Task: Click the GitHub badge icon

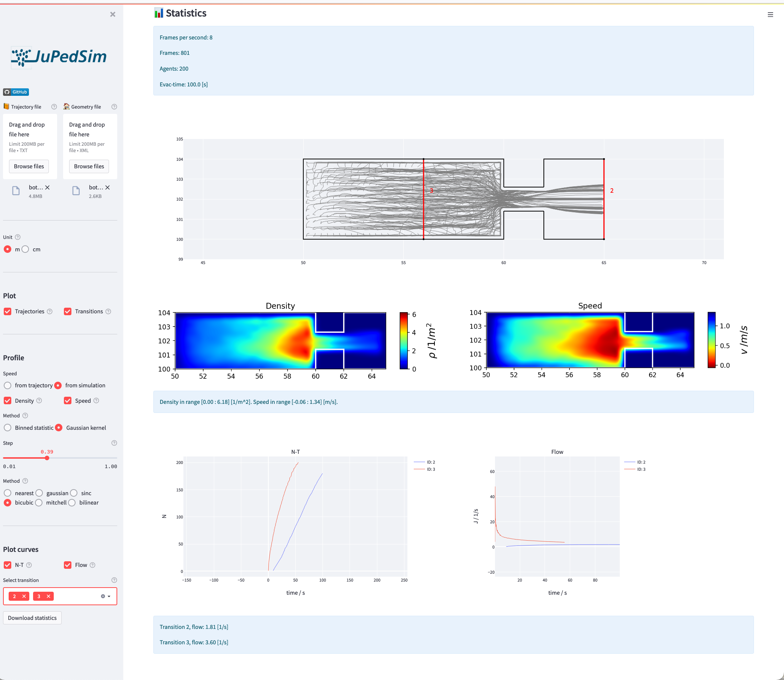Action: pos(16,92)
